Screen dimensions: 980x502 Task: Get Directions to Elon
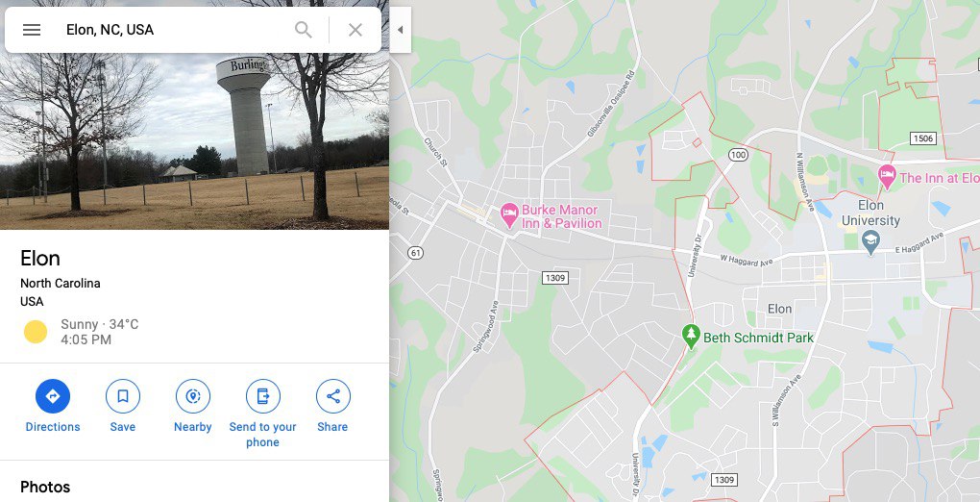click(53, 407)
